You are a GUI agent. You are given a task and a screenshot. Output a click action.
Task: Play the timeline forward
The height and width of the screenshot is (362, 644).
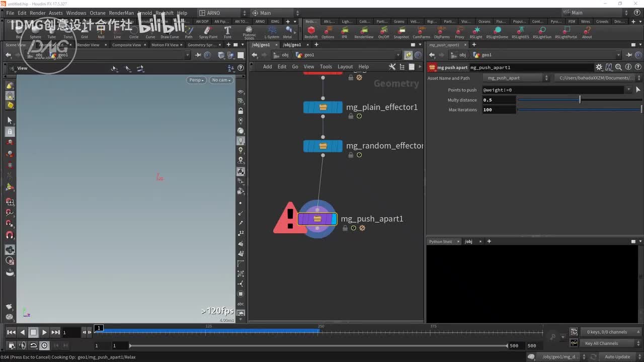point(44,332)
